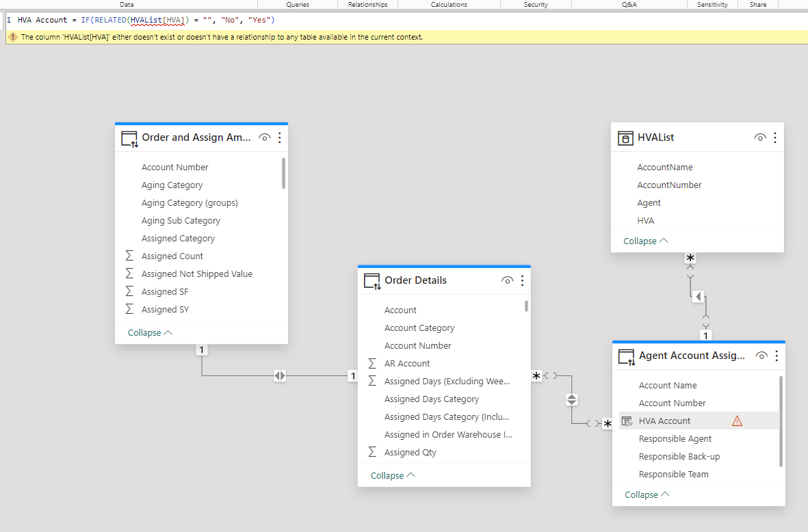Viewport: 808px width, 532px height.
Task: Open more options for Agent Account Assig... table
Action: coord(777,356)
